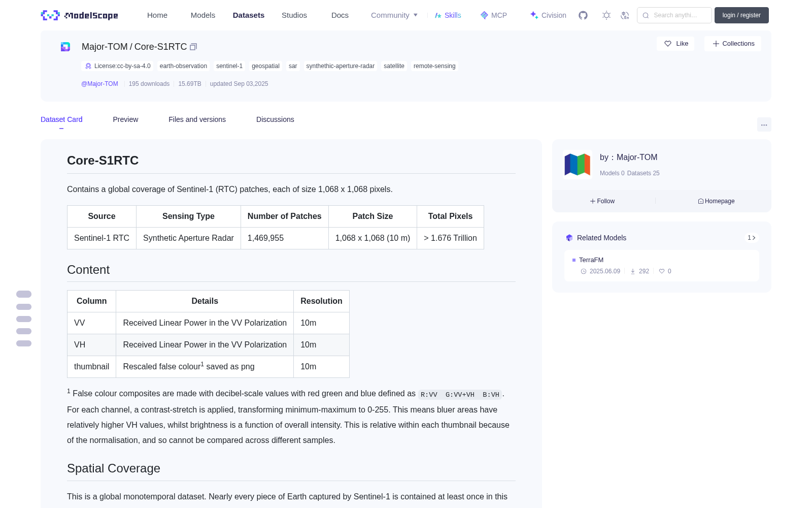Click the "1,469,955" patches value

pos(285,238)
